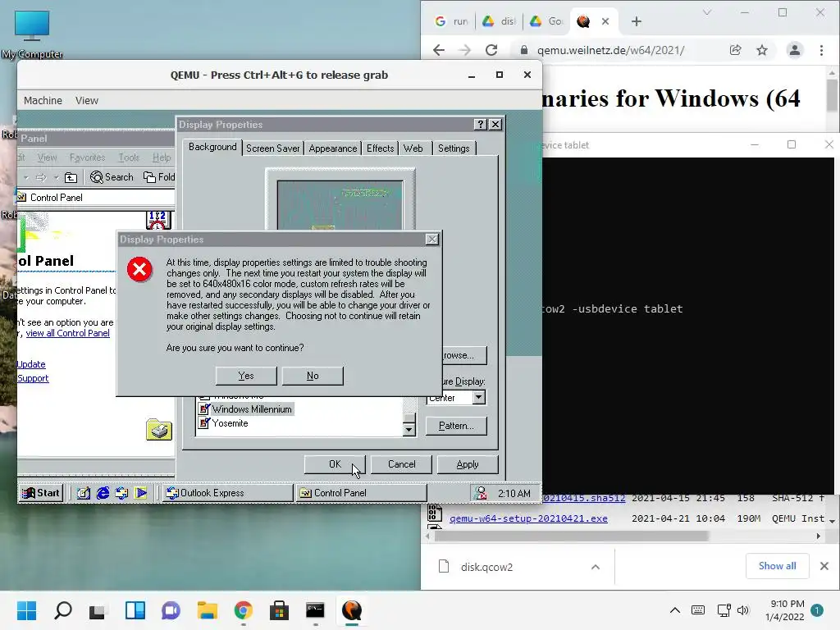
Task: Launch Media Player quick launch icon
Action: tap(141, 493)
